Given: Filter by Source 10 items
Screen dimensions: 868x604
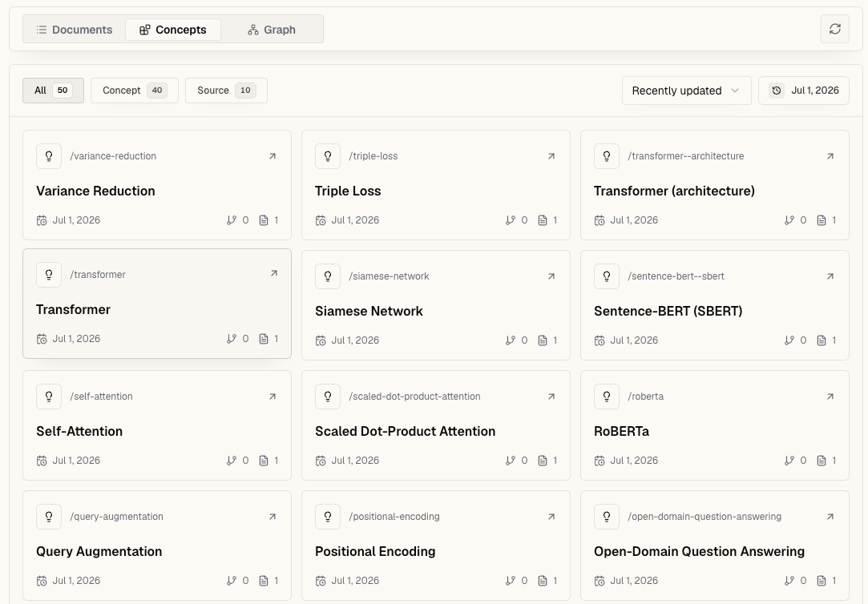Looking at the screenshot, I should (x=226, y=91).
